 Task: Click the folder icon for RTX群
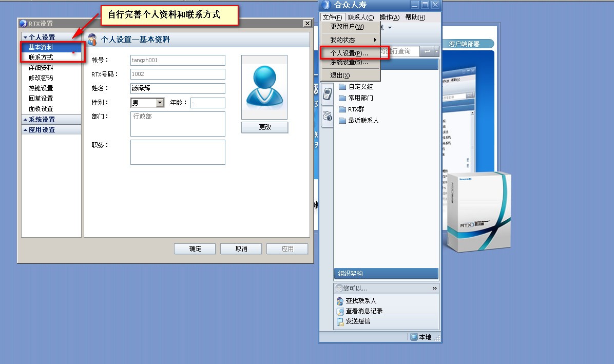342,109
